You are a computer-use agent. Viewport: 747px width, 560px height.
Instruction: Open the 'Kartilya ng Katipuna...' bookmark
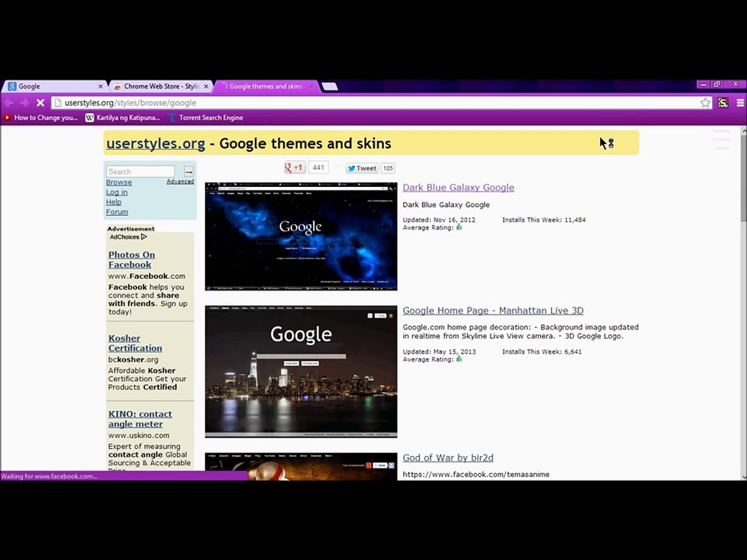click(123, 118)
